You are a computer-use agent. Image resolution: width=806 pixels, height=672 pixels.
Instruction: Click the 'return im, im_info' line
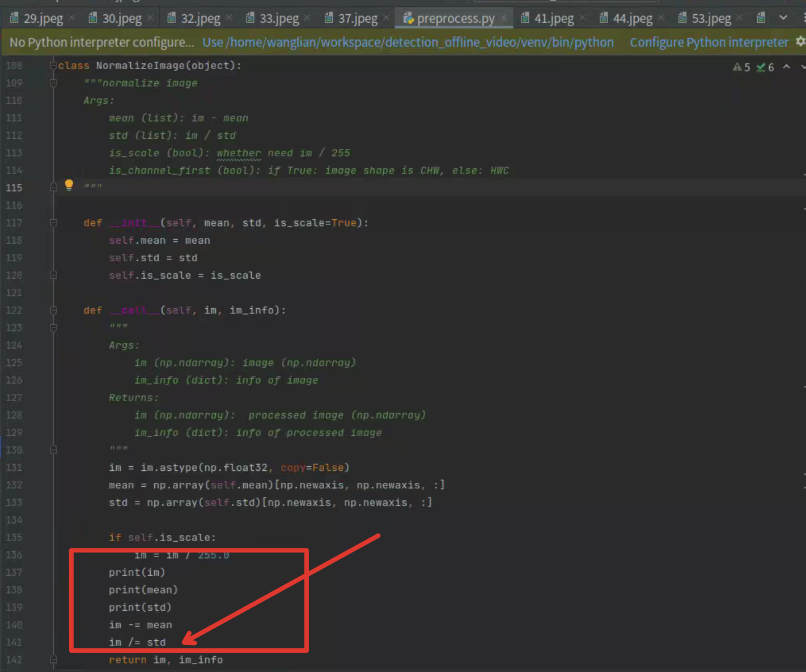tap(166, 660)
